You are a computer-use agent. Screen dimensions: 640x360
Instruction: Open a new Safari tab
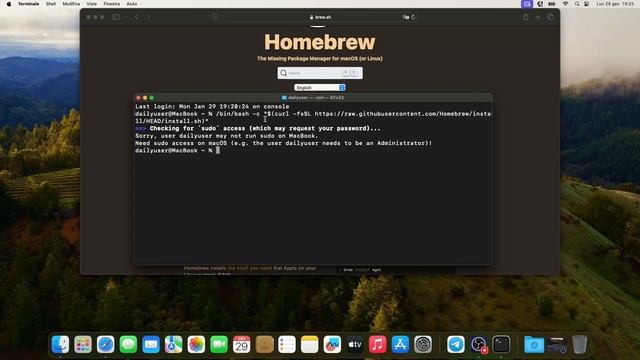click(x=538, y=17)
